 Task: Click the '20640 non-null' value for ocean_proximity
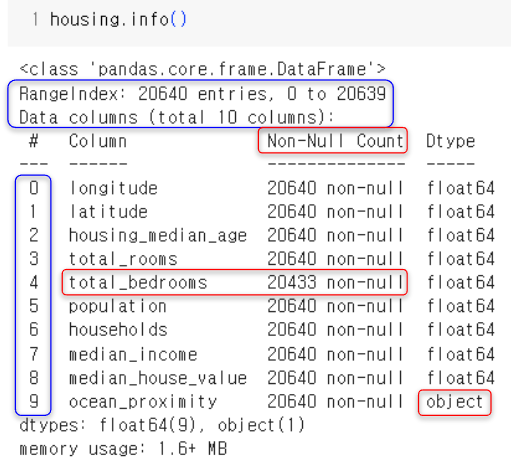click(x=335, y=402)
